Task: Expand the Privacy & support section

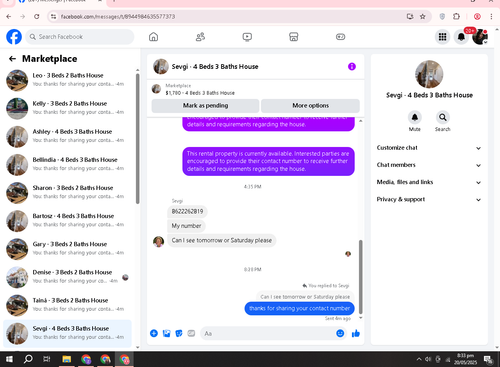Action: point(429,199)
